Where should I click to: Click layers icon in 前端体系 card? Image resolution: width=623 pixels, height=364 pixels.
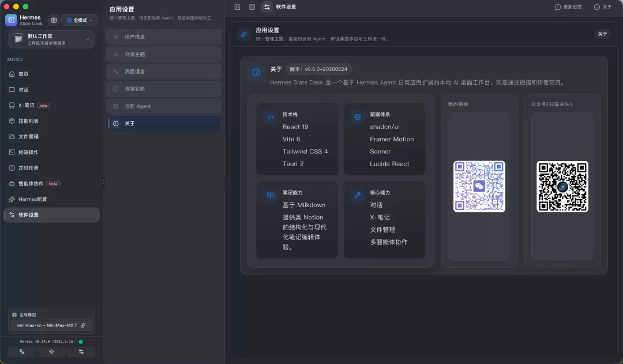point(358,117)
